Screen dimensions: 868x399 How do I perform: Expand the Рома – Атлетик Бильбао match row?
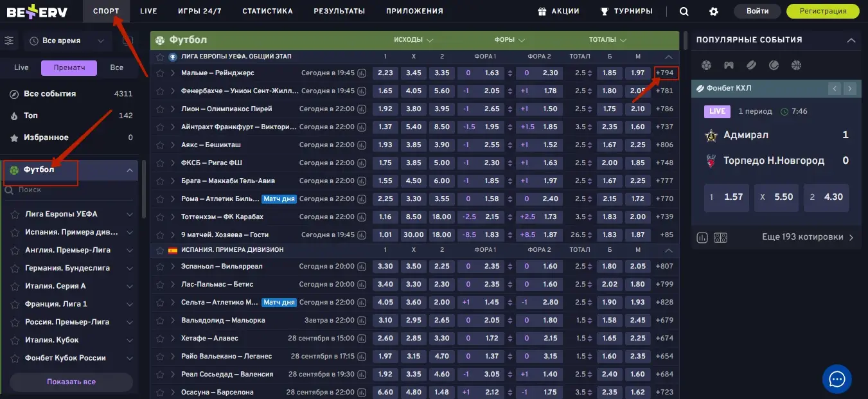click(x=173, y=199)
